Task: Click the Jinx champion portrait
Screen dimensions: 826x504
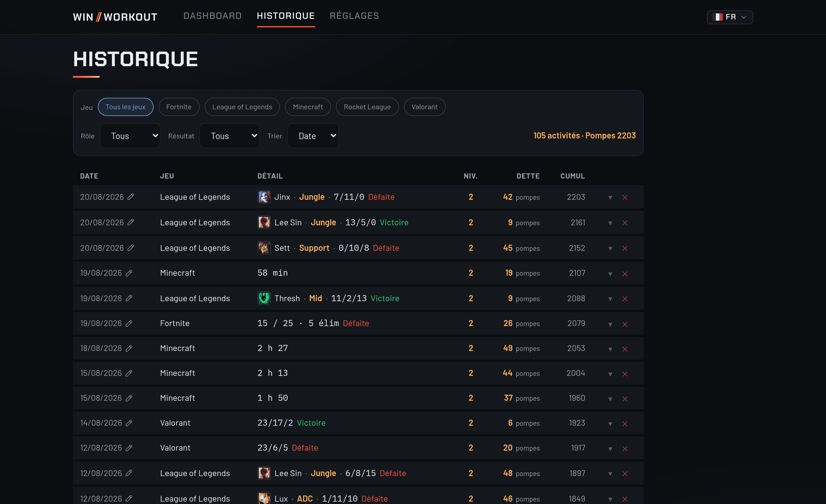Action: 264,197
